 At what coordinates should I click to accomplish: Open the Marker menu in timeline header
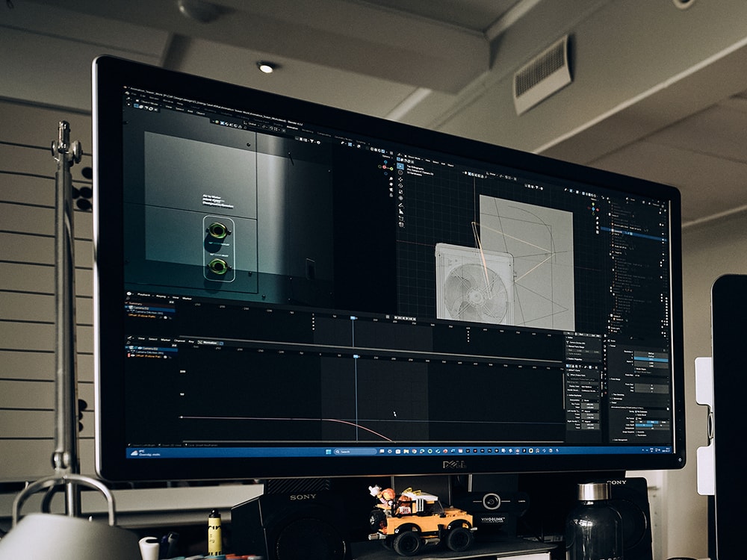(187, 297)
